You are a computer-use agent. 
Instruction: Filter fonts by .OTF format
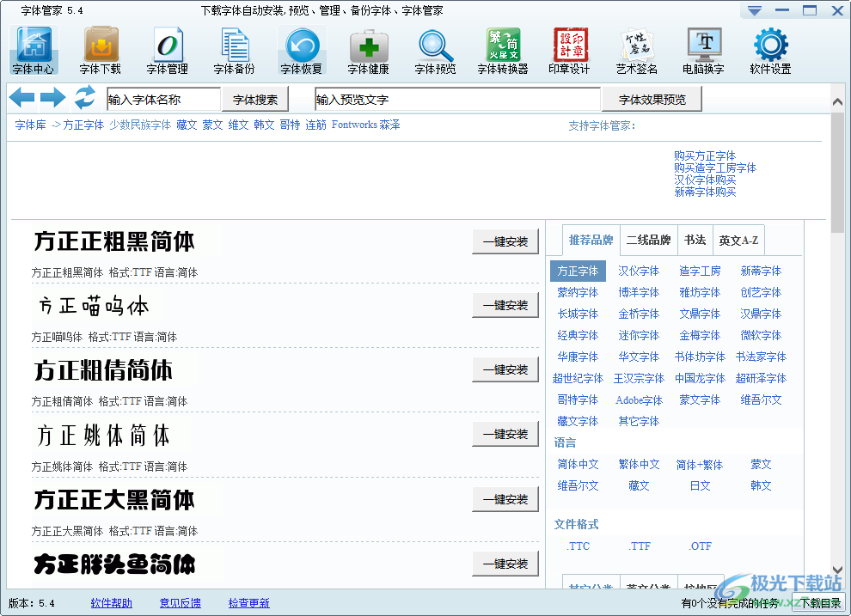(700, 546)
